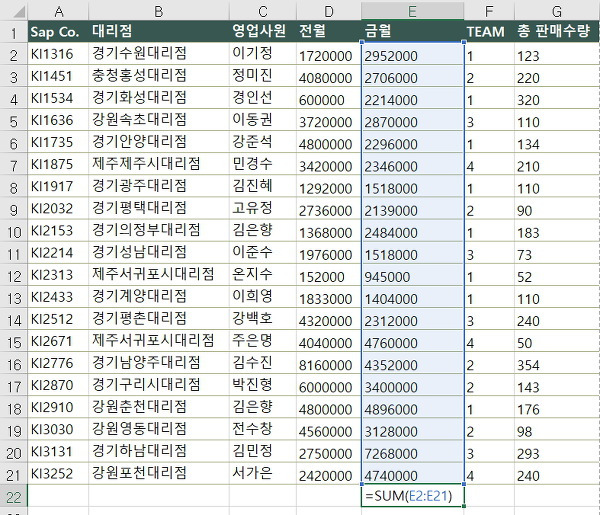Select cell containing KI1316
The width and height of the screenshot is (600, 515).
[x=58, y=54]
